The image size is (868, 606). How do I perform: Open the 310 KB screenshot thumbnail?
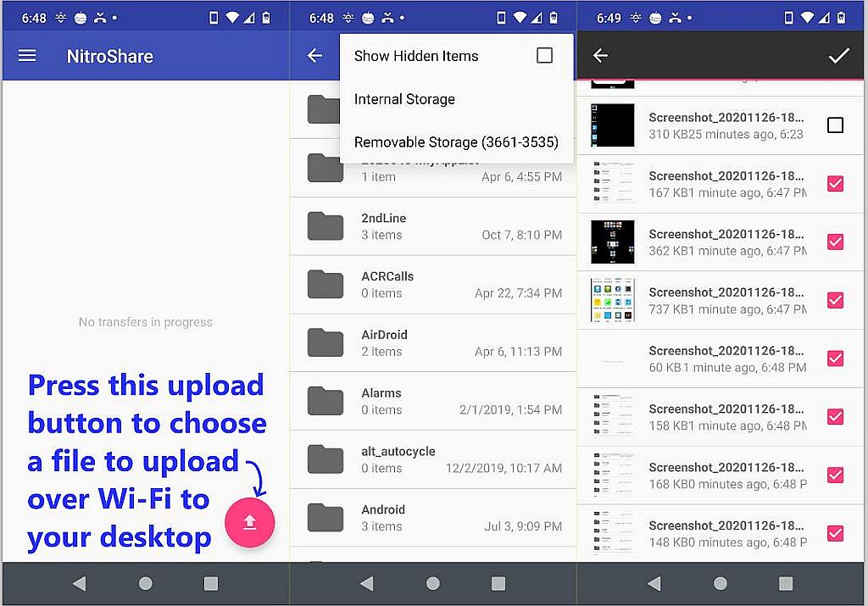click(612, 125)
